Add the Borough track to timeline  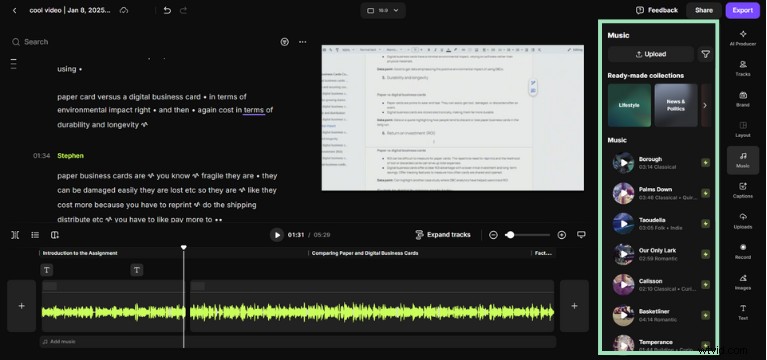click(705, 163)
